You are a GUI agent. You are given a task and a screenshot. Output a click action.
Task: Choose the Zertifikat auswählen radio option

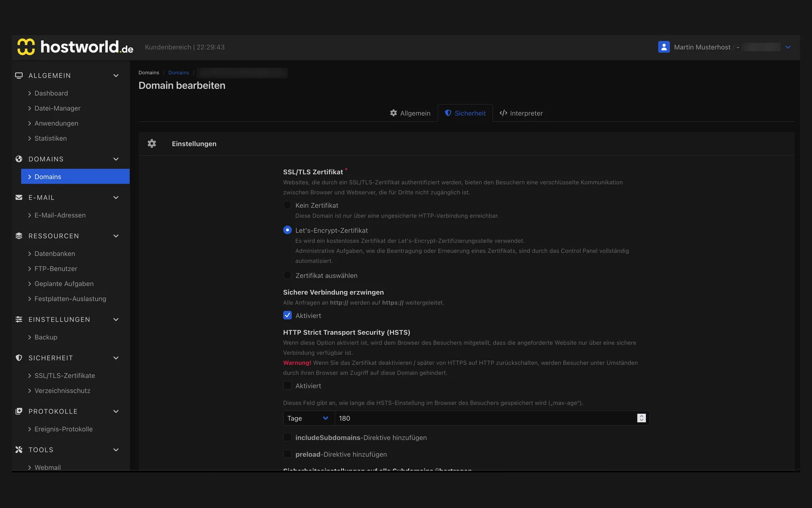[287, 275]
